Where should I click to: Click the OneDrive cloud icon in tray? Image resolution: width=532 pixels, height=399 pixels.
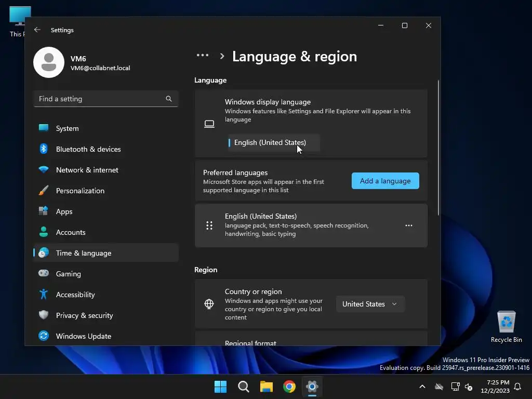coord(439,387)
